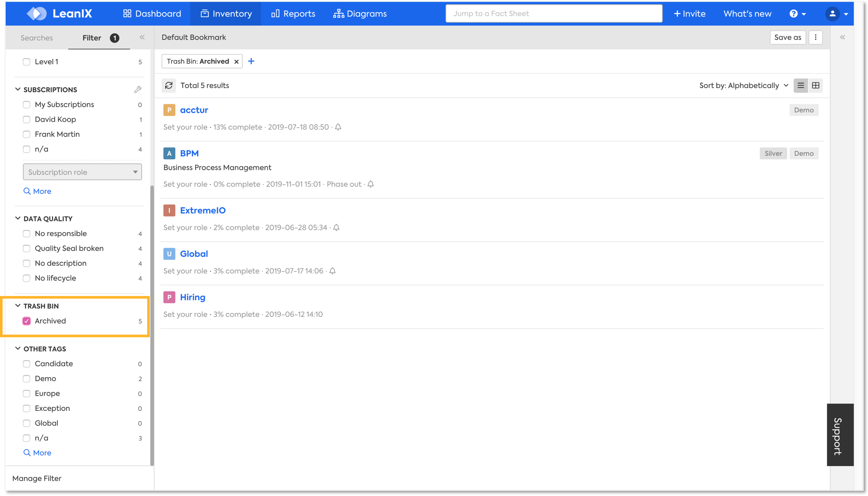The width and height of the screenshot is (868, 496).
Task: Remove the Trash Bin: Archived filter chip
Action: (x=236, y=62)
